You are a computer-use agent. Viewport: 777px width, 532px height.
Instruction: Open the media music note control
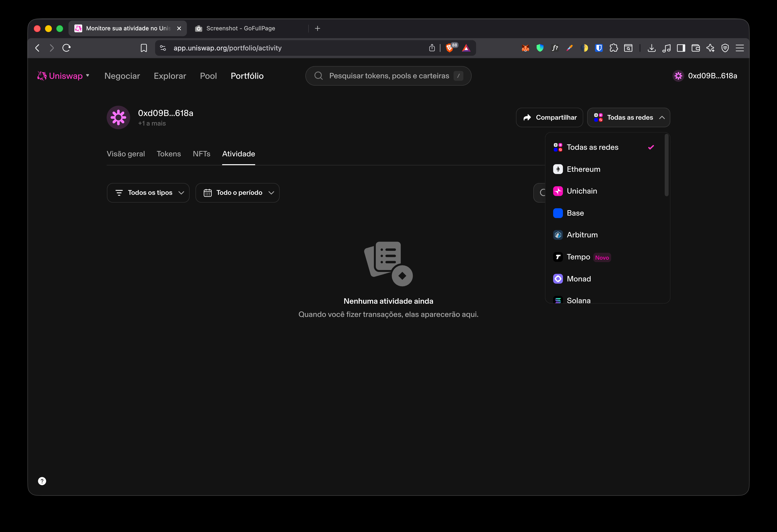coord(666,48)
